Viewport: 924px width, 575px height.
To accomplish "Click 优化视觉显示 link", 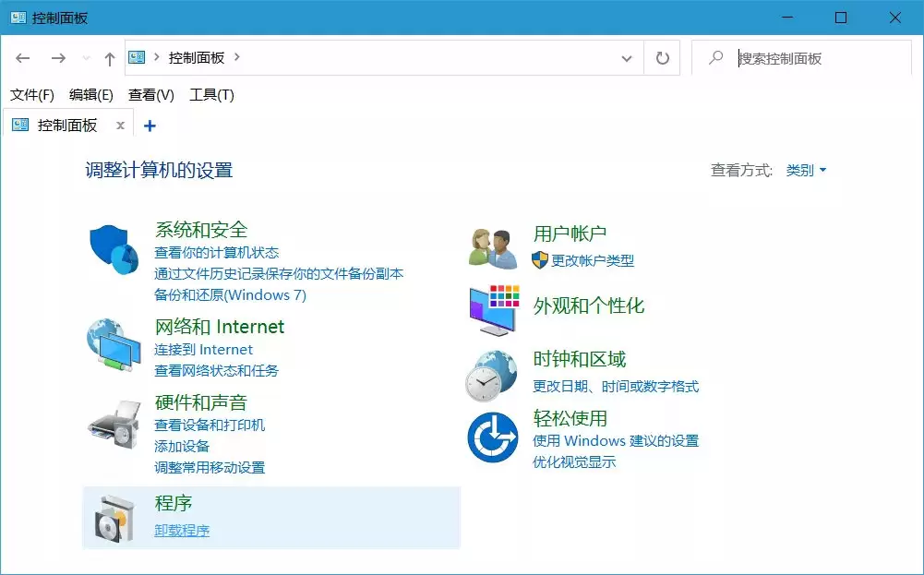I will [574, 461].
